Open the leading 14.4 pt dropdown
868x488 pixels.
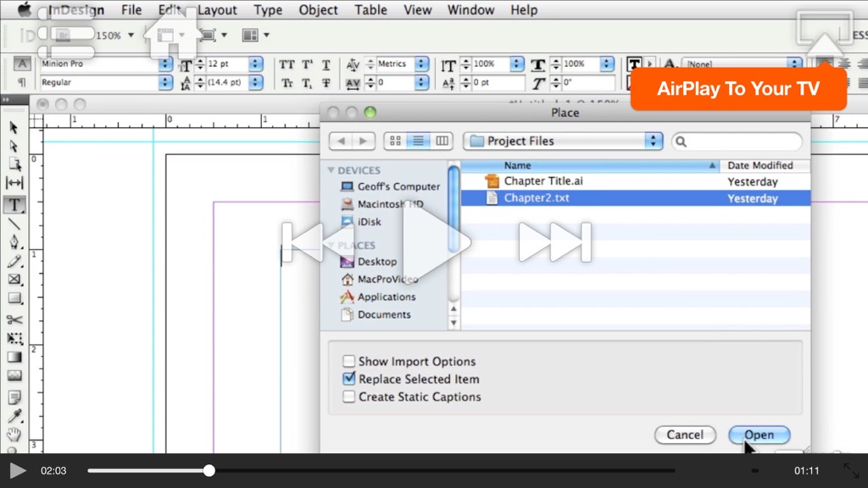(255, 82)
